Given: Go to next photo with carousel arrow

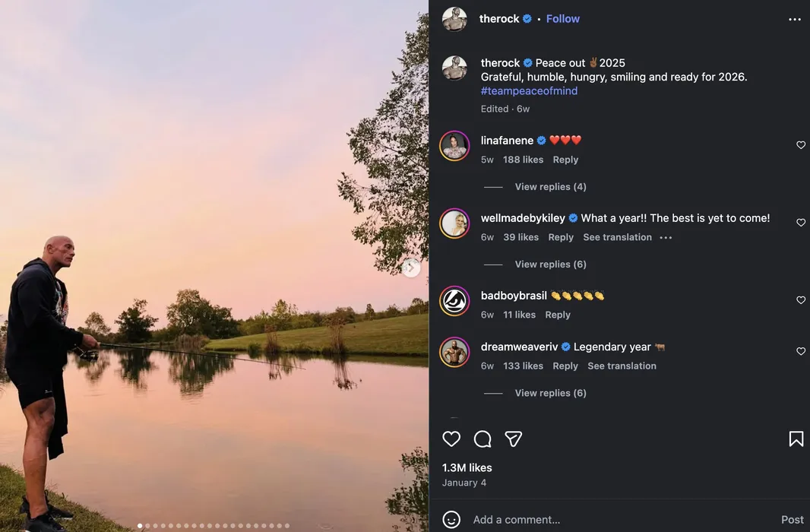Looking at the screenshot, I should pos(411,268).
